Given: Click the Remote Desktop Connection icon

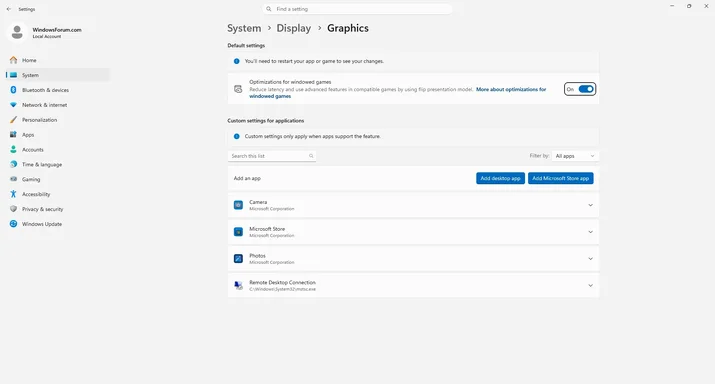Looking at the screenshot, I should pyautogui.click(x=238, y=285).
